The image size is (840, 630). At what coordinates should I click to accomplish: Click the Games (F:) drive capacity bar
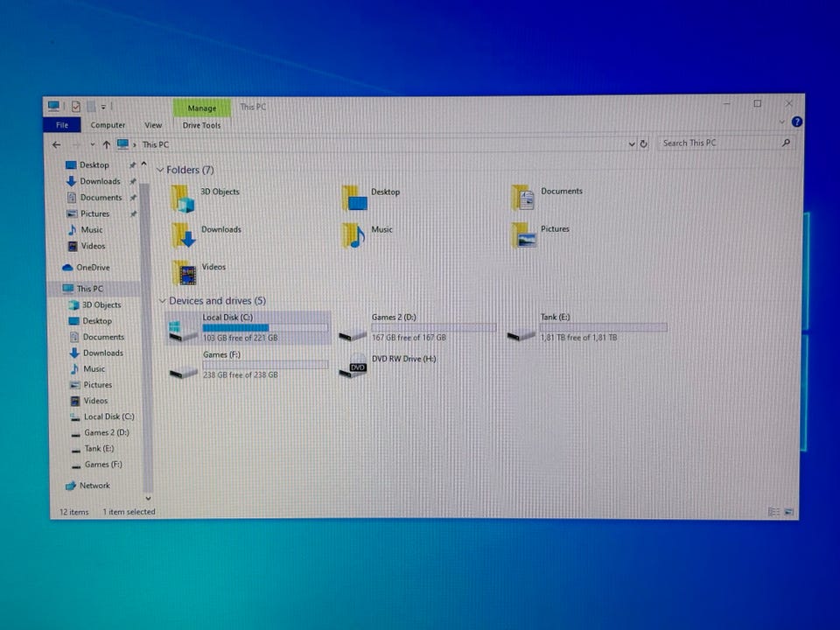pyautogui.click(x=265, y=365)
